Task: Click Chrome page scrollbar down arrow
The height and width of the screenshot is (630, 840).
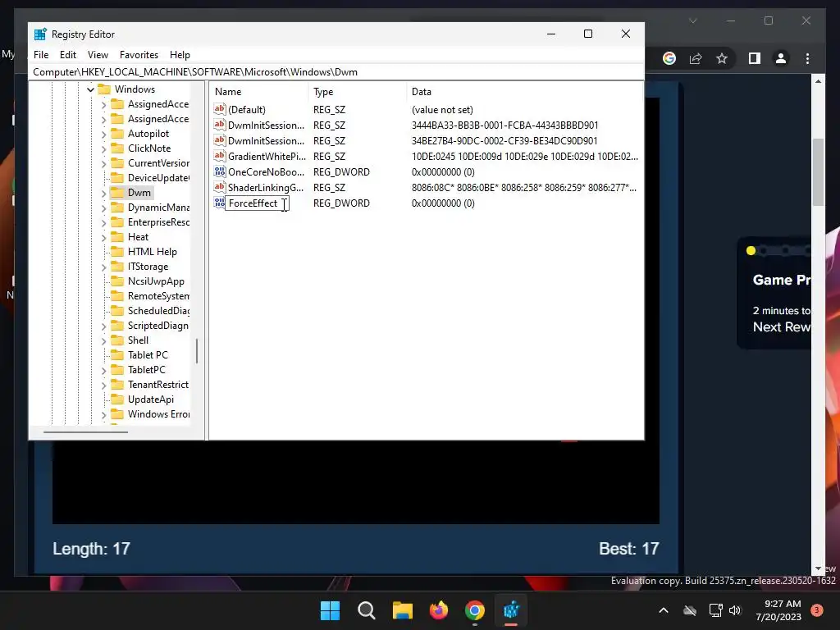Action: (818, 568)
